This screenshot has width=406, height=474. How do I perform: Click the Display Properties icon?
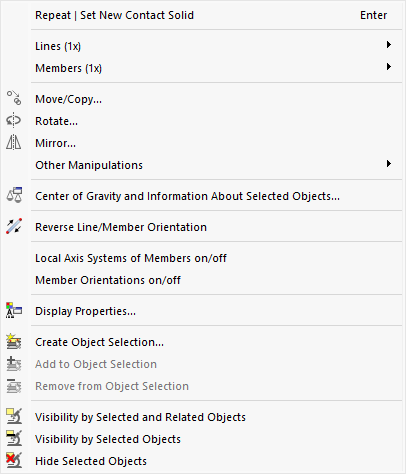pyautogui.click(x=14, y=310)
